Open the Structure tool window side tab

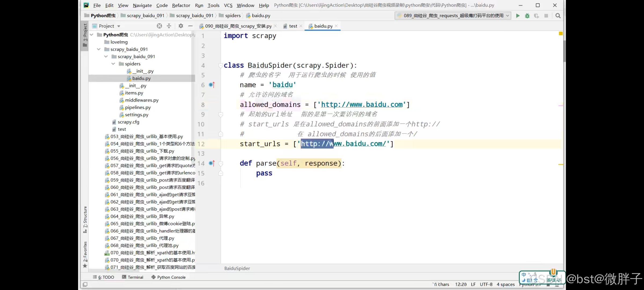[x=85, y=220]
